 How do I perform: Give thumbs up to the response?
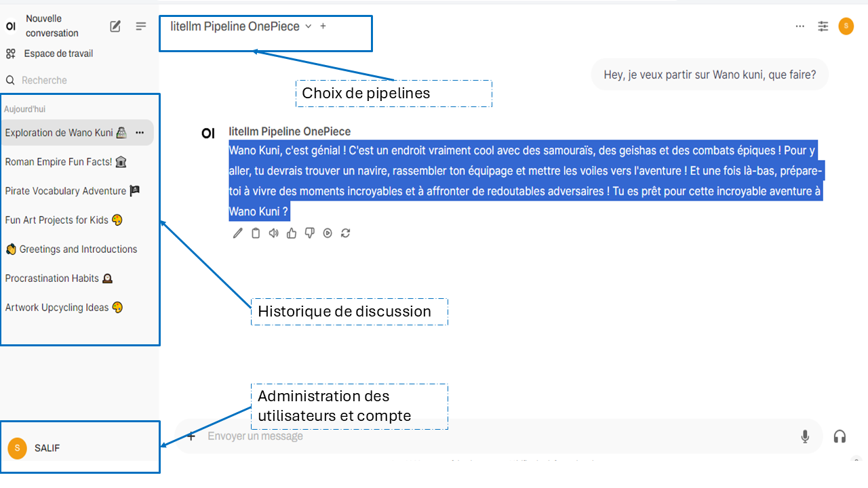tap(292, 233)
